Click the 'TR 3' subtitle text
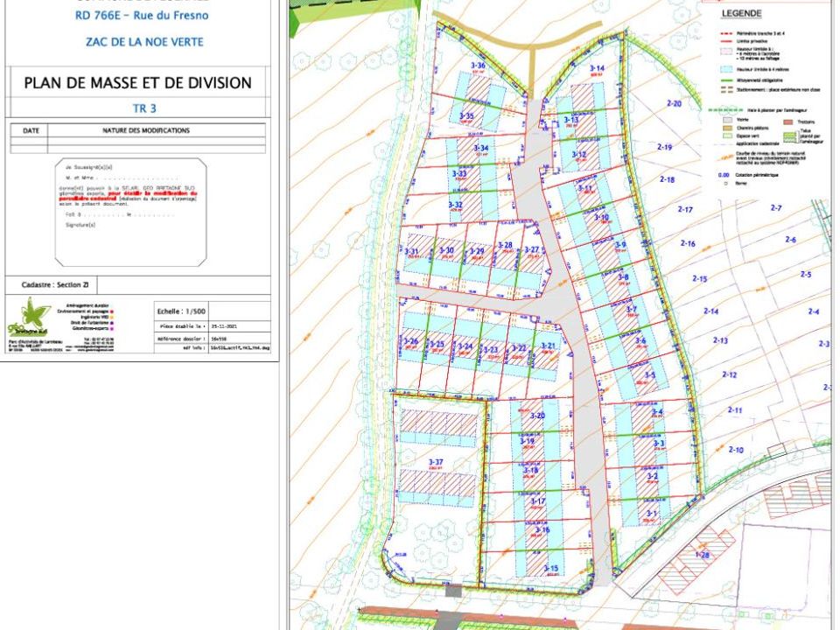The height and width of the screenshot is (630, 840). tap(144, 108)
